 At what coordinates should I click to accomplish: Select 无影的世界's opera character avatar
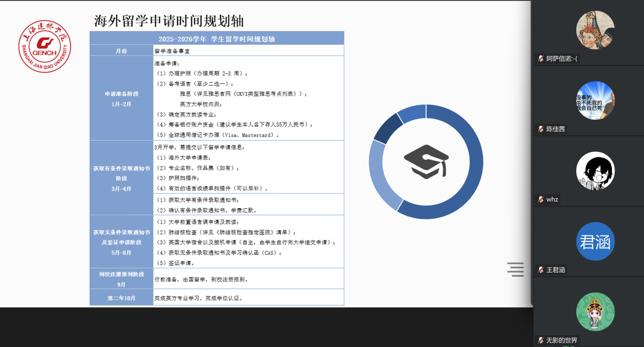[x=595, y=311]
